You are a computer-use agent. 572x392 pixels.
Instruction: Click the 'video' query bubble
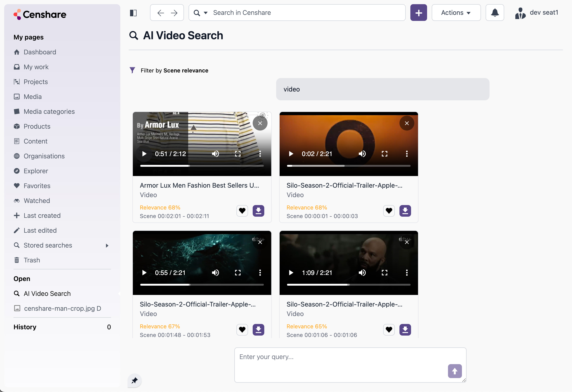click(x=382, y=89)
